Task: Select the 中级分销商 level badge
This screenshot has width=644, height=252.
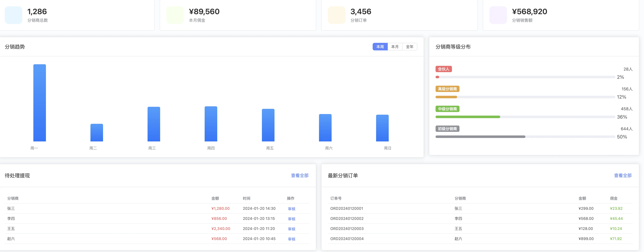Action: (x=448, y=109)
